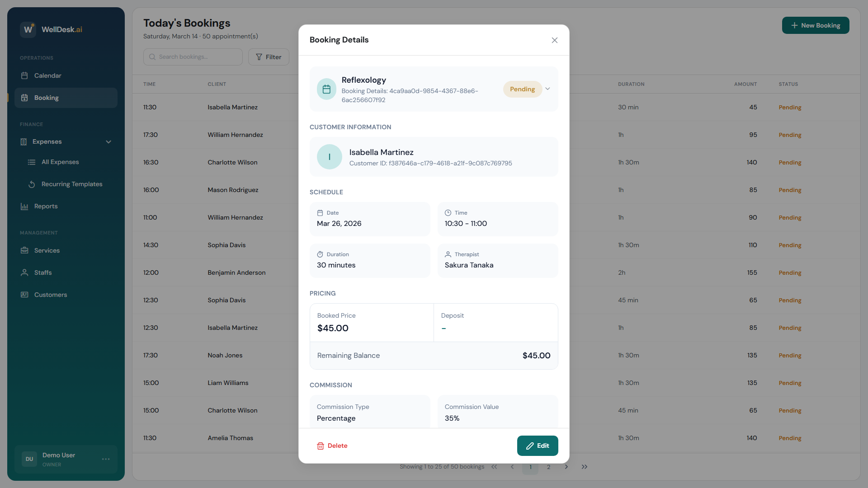
Task: Open the Filter options
Action: [x=269, y=57]
